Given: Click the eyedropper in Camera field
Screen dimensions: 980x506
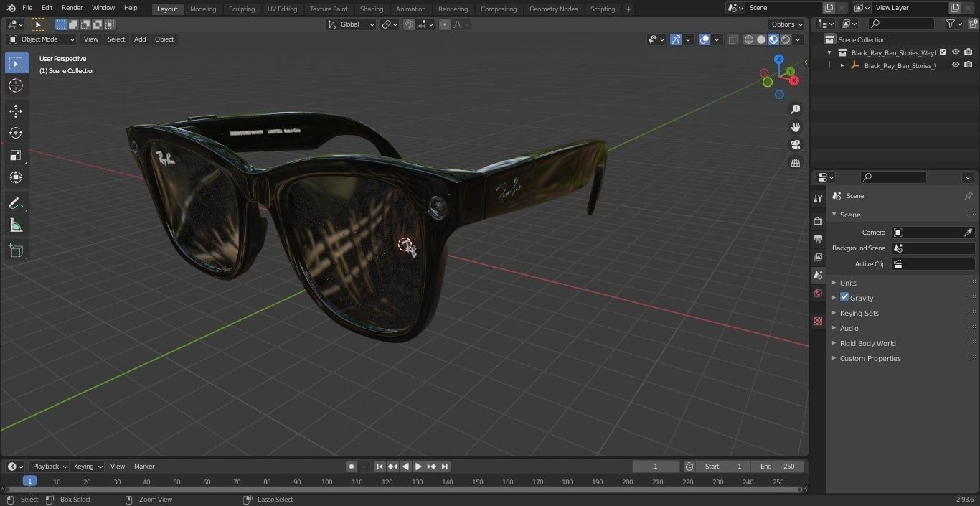Looking at the screenshot, I should (968, 233).
